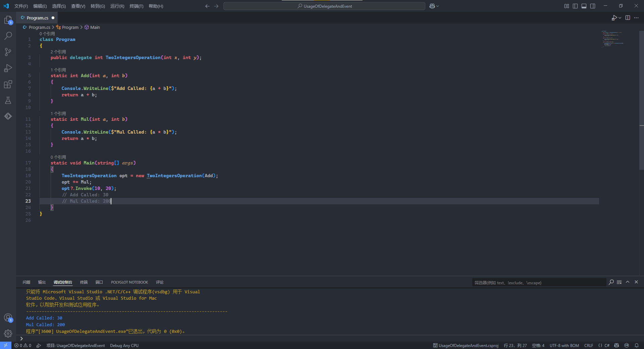
Task: Click the UTF-8 with BOM encoding button
Action: pyautogui.click(x=564, y=345)
